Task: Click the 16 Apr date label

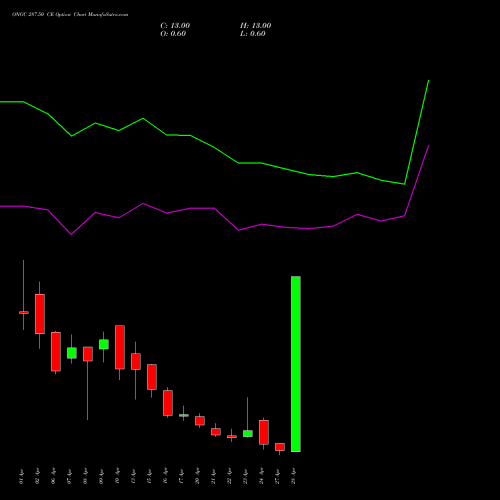Action: click(x=166, y=477)
